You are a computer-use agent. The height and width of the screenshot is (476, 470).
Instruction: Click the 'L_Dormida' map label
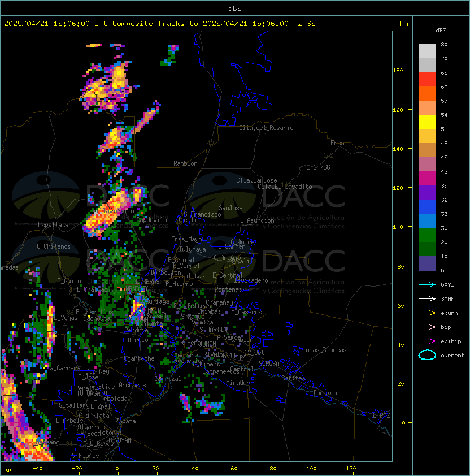(x=321, y=393)
